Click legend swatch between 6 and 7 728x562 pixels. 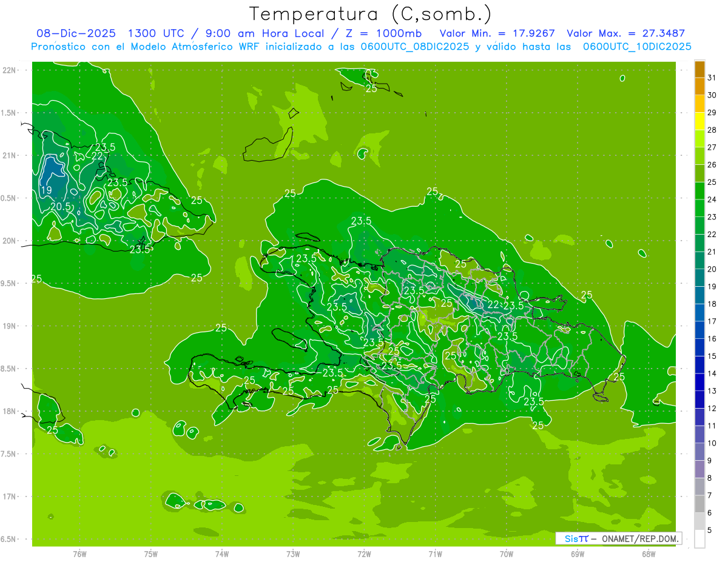coord(699,504)
